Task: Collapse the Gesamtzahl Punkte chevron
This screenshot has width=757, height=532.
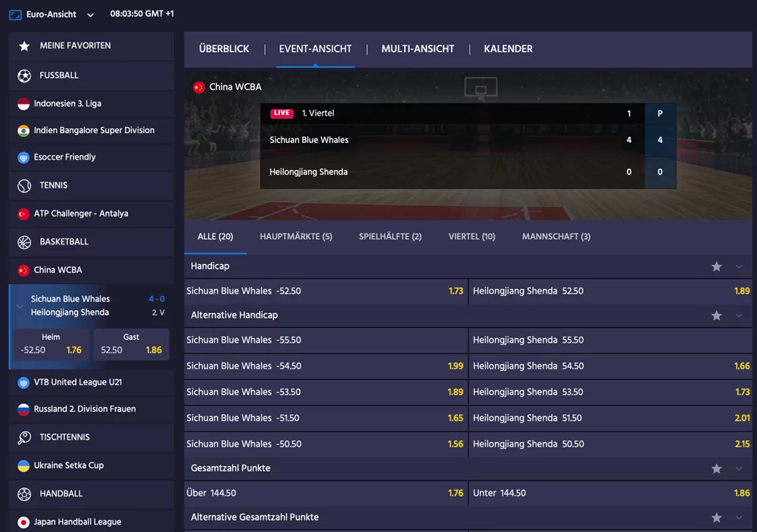Action: (739, 468)
